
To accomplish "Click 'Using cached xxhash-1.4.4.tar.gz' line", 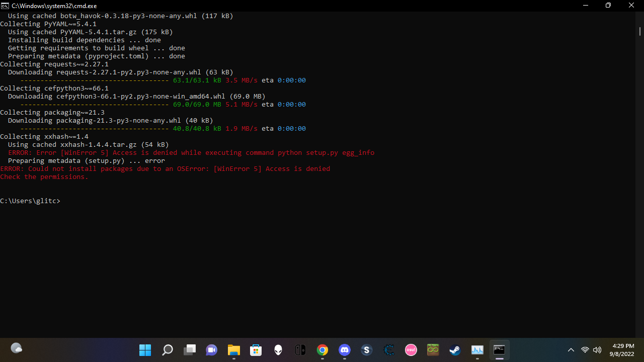I will [x=89, y=145].
